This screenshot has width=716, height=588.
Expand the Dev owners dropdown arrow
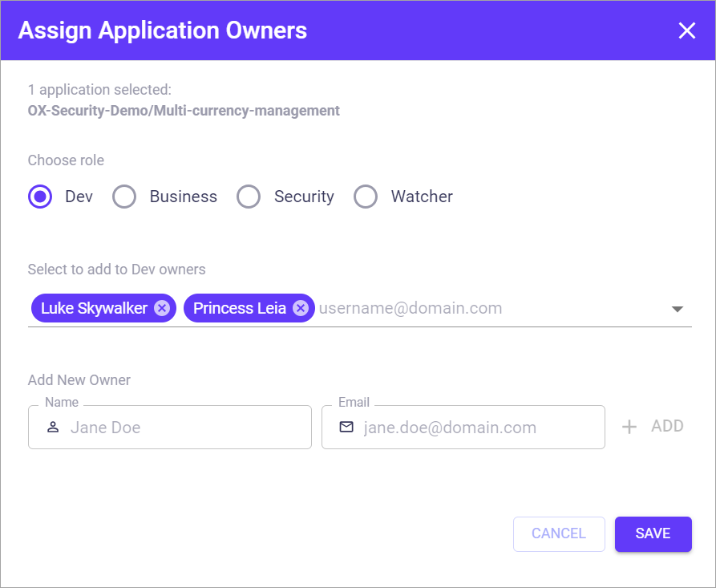coord(677,309)
